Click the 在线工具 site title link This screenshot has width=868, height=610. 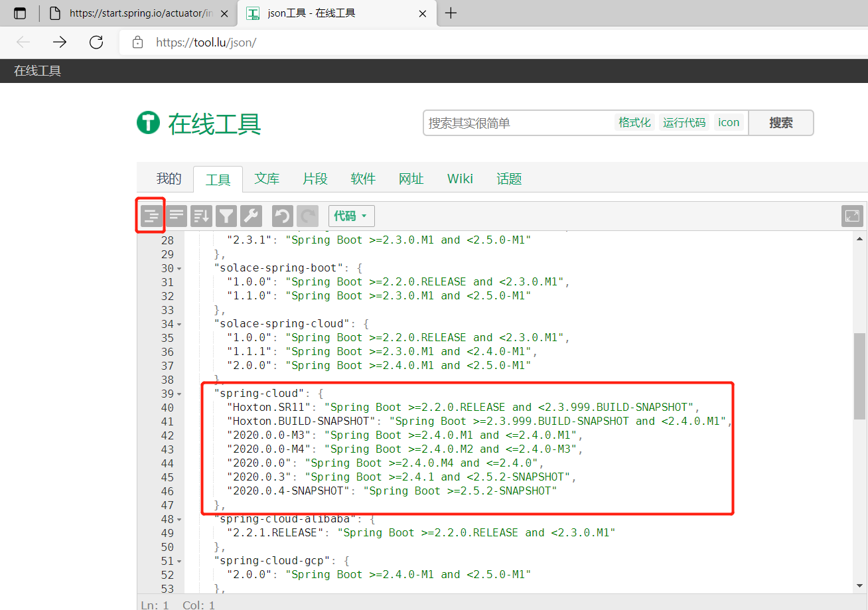point(214,123)
